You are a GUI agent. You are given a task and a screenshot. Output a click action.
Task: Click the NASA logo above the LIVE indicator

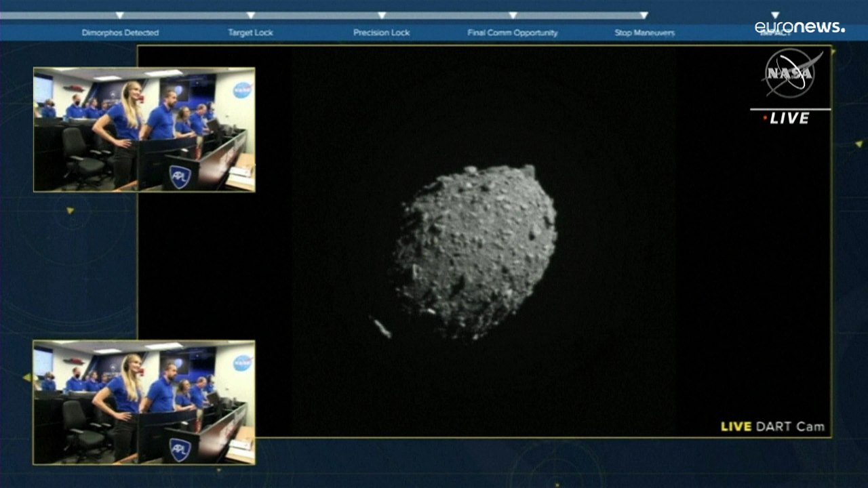tap(791, 73)
